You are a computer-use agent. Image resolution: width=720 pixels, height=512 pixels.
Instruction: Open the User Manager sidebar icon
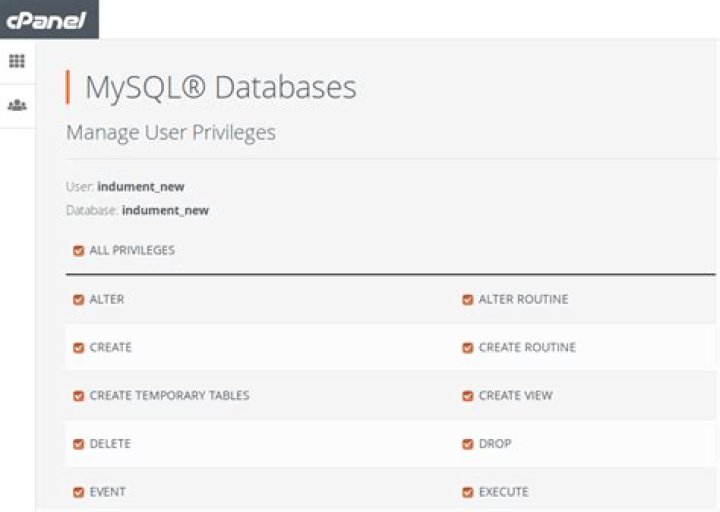click(17, 105)
